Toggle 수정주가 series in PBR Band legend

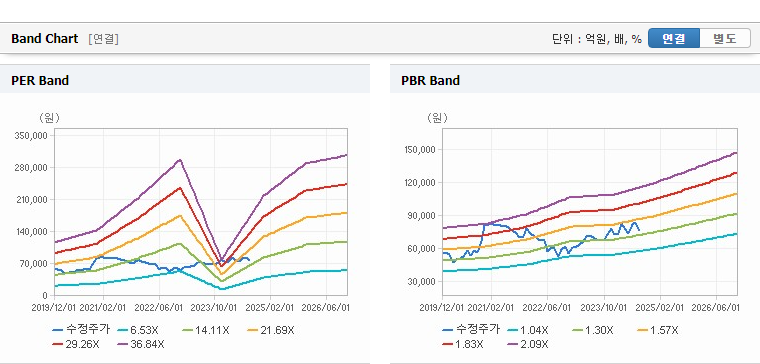coord(471,330)
